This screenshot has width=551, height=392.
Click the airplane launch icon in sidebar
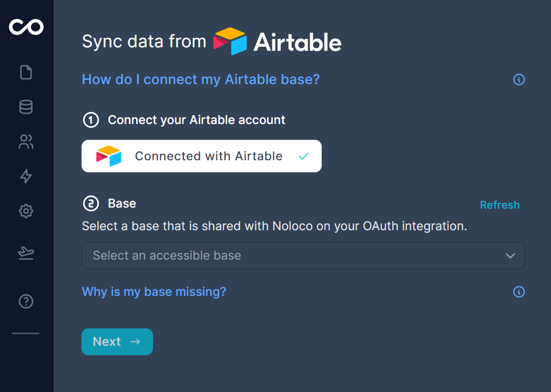coord(26,253)
